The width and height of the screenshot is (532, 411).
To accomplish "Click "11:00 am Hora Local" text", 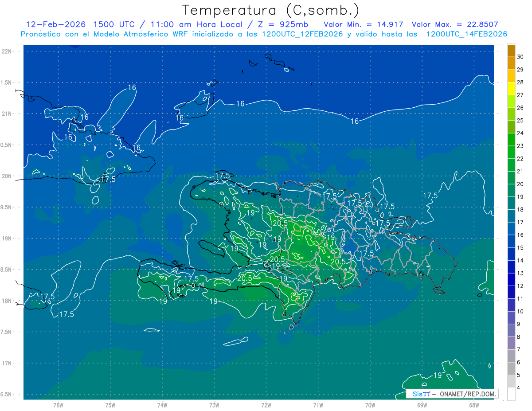I will [197, 24].
